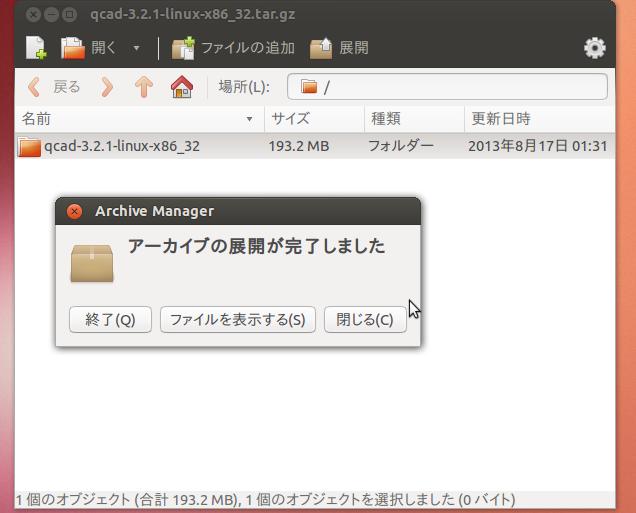Click ファイルの追加 to add files
Screen dimensions: 636x513
233,48
